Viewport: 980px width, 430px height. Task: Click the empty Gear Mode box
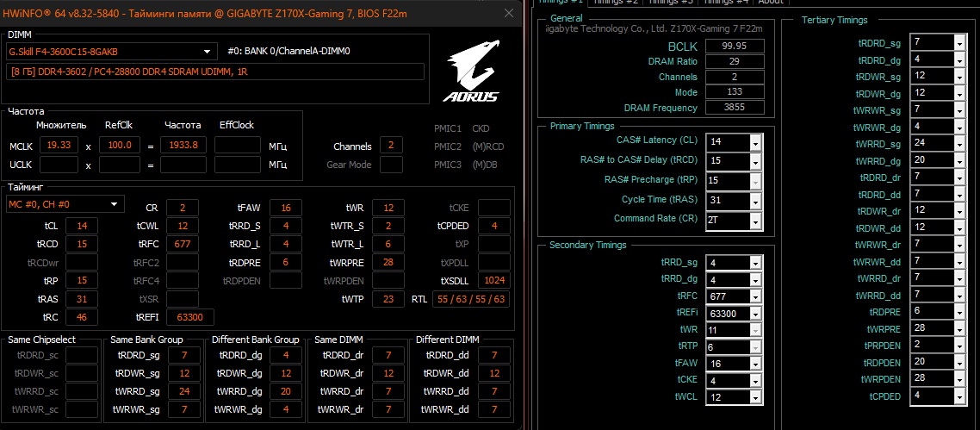[391, 165]
